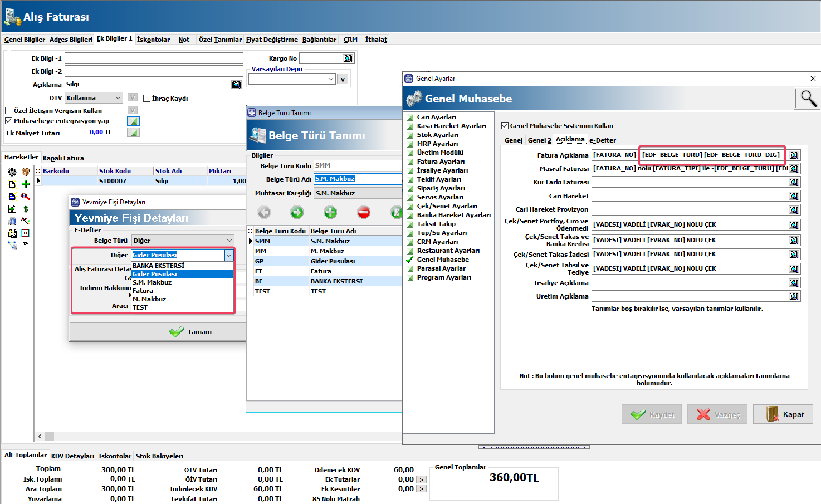Click the green right arrow navigation icon
821x504 pixels.
(297, 212)
